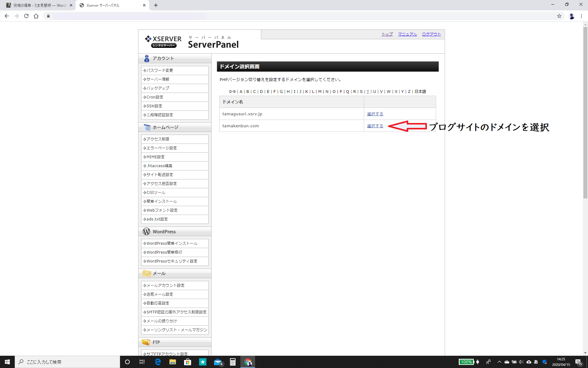Screen dimensions: 588x368
Task: Filter domains by letter T
Action: 367,91
